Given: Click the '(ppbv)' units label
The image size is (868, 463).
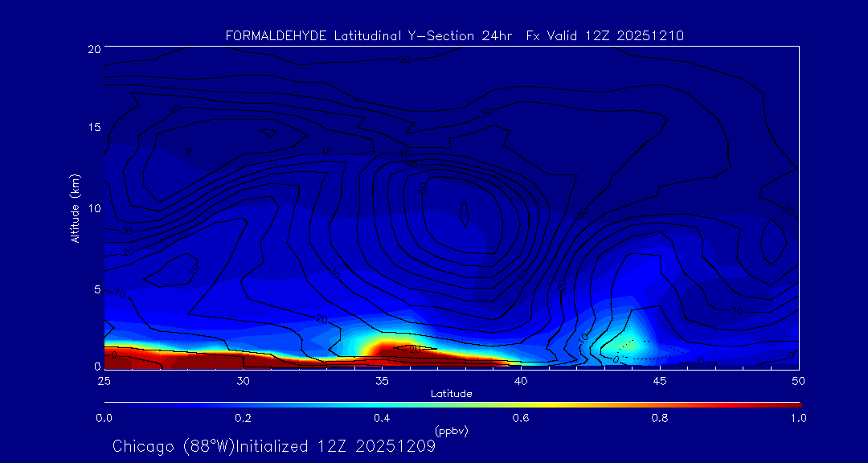Looking at the screenshot, I should tap(452, 431).
